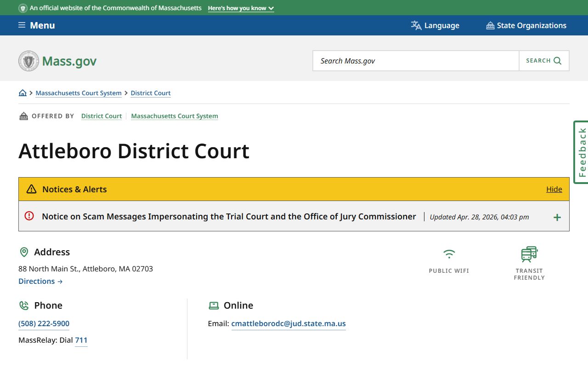Open the Notice on Scam Messages title
The image size is (588, 368).
[x=229, y=216]
